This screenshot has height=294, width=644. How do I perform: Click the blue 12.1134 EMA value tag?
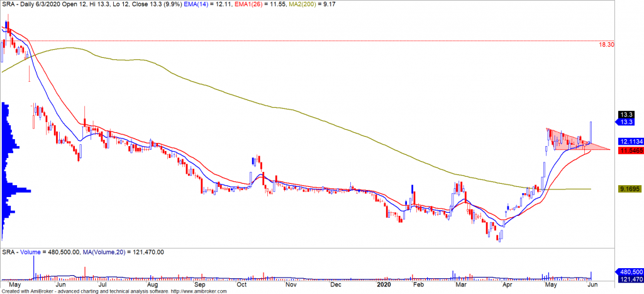coord(630,142)
